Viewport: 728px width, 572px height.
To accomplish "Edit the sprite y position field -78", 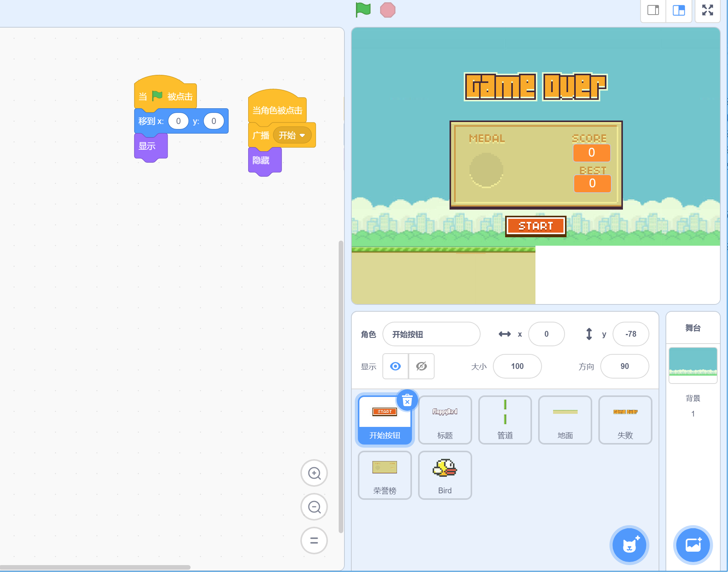I will coord(631,334).
